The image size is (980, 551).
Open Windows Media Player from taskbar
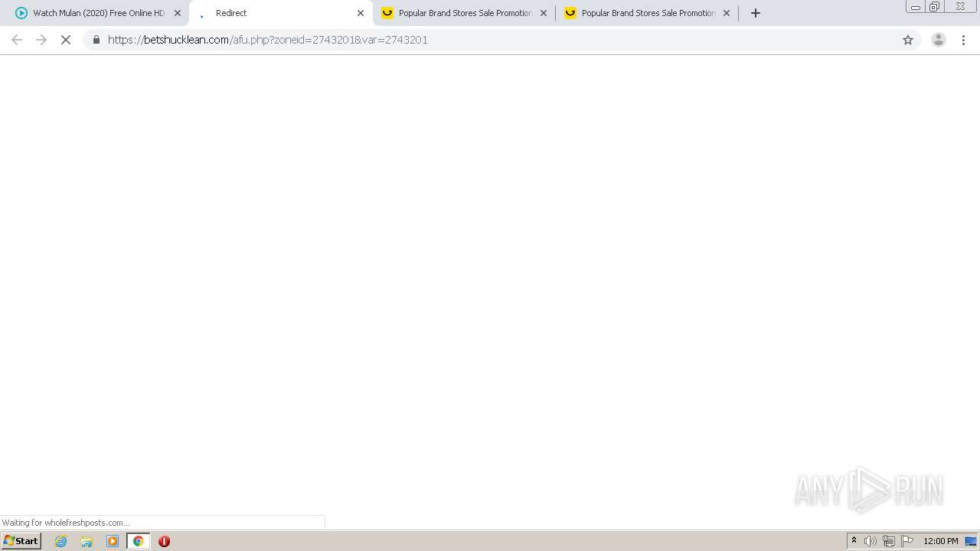point(113,541)
